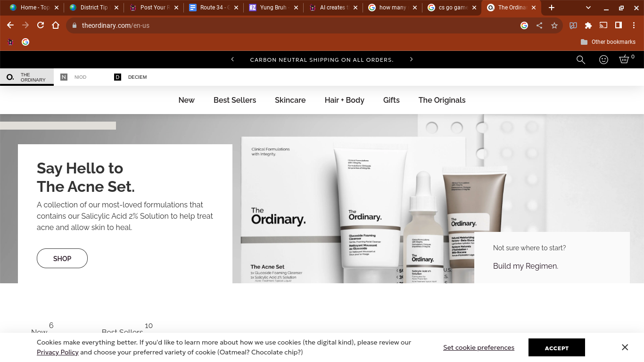This screenshot has width=644, height=362.
Task: Open the shopping basket icon
Action: click(x=624, y=59)
